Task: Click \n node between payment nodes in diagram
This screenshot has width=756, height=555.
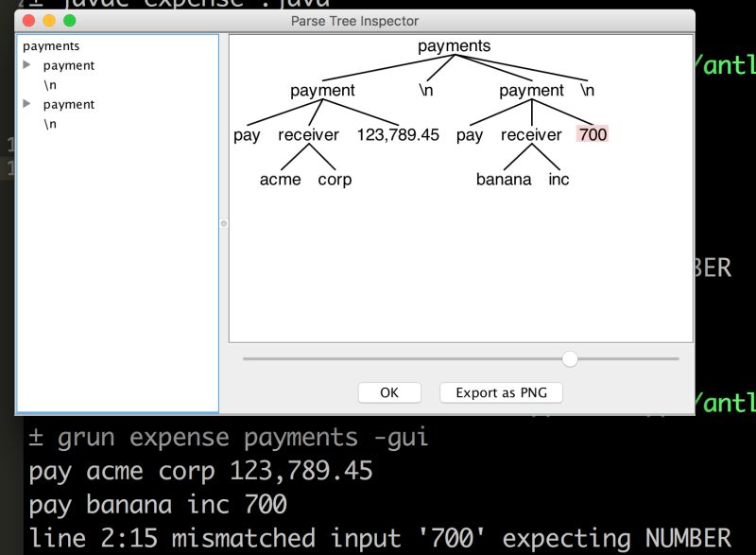Action: (x=426, y=90)
